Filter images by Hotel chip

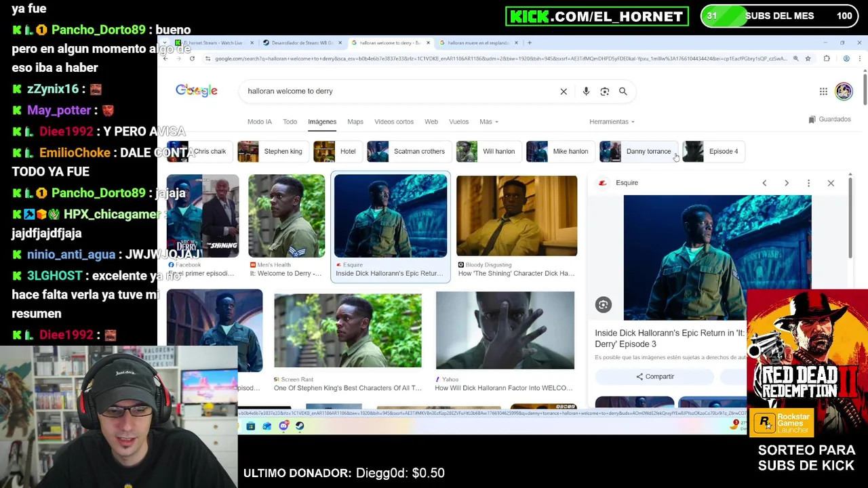point(336,152)
